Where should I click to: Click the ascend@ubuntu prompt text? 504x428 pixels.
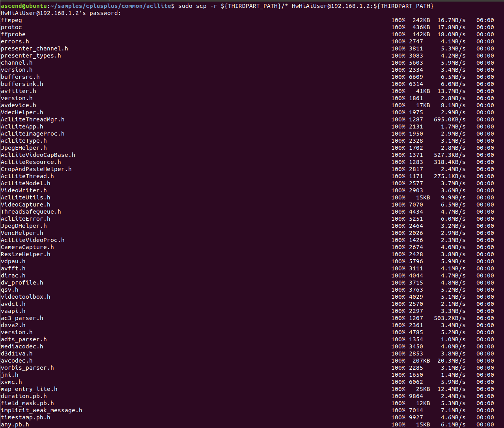(24, 6)
